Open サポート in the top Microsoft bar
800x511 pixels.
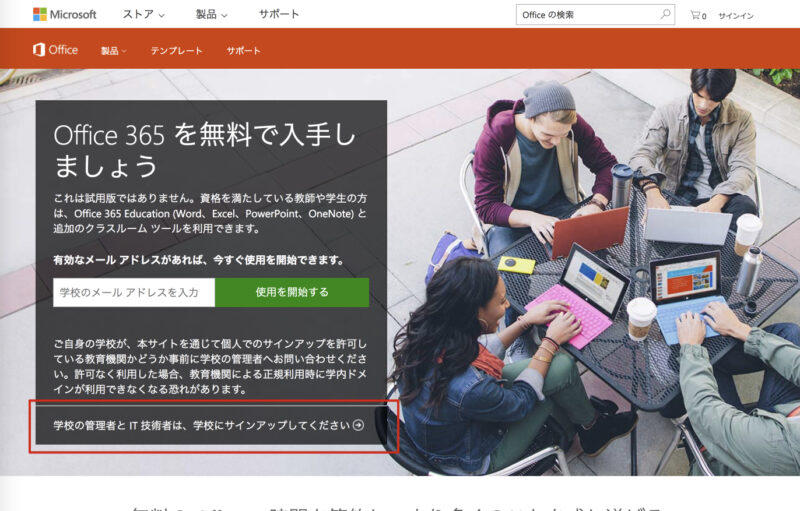[x=279, y=14]
